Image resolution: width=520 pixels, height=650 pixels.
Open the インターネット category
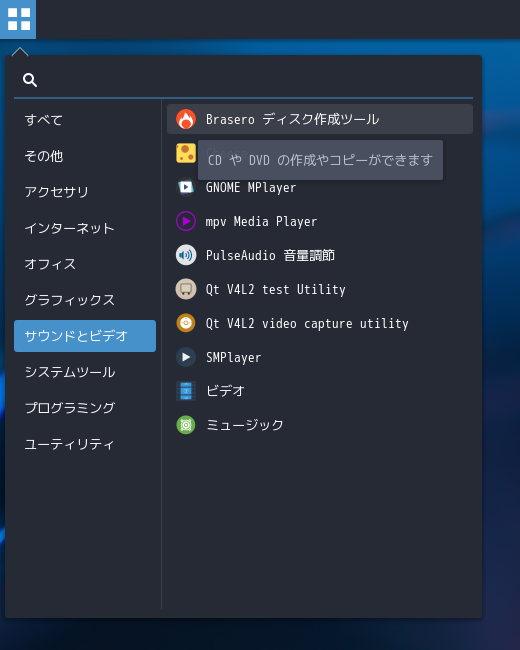tap(85, 228)
